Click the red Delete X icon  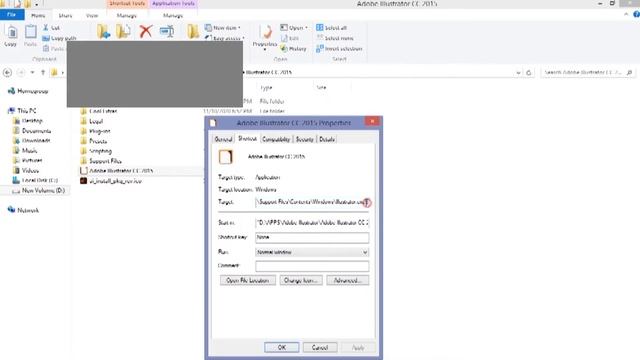[146, 31]
